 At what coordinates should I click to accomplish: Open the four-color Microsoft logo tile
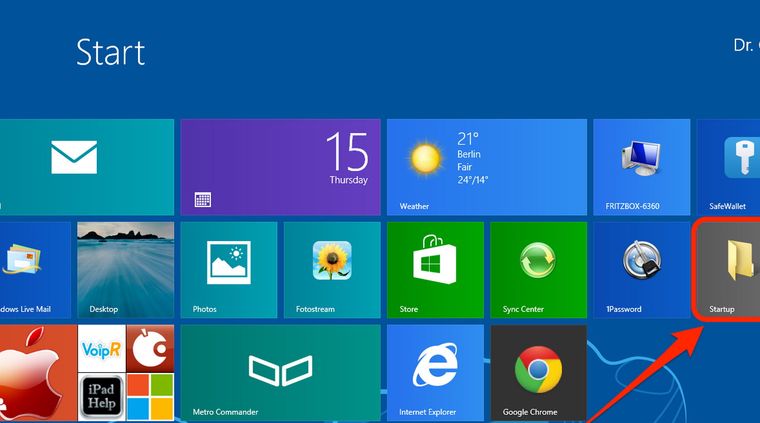[150, 397]
